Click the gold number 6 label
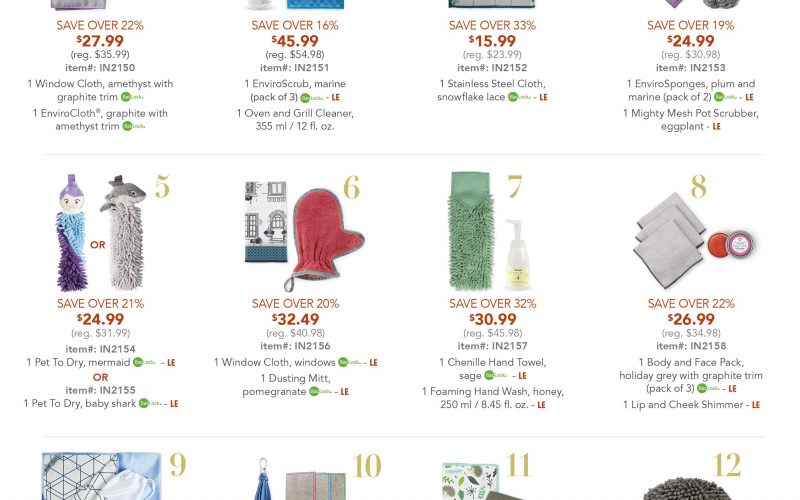800x500 pixels. 351,188
